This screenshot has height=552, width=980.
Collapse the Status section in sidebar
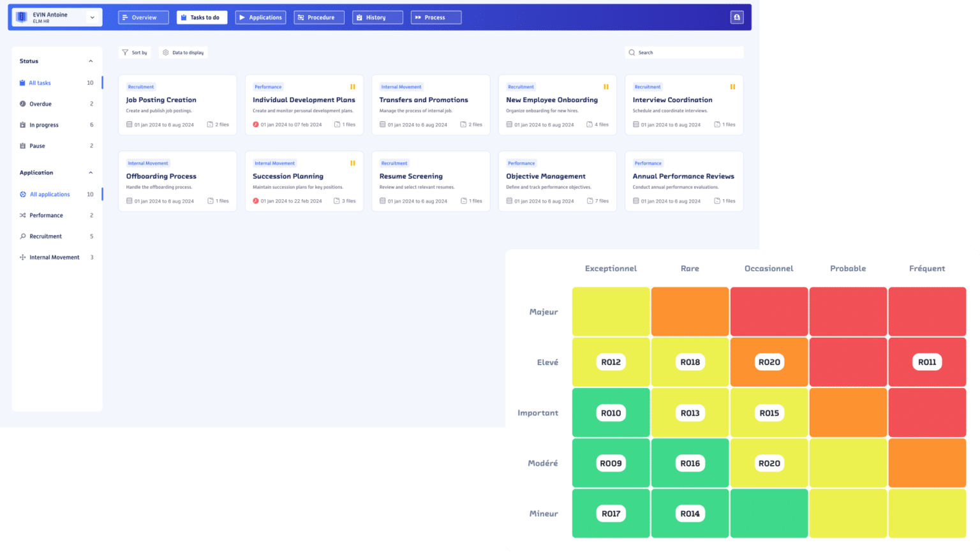point(91,61)
